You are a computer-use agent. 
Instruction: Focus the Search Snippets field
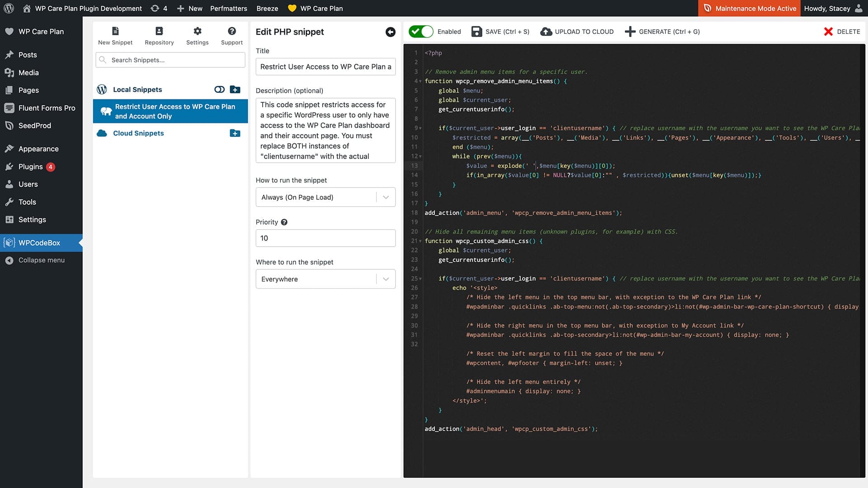pyautogui.click(x=170, y=60)
